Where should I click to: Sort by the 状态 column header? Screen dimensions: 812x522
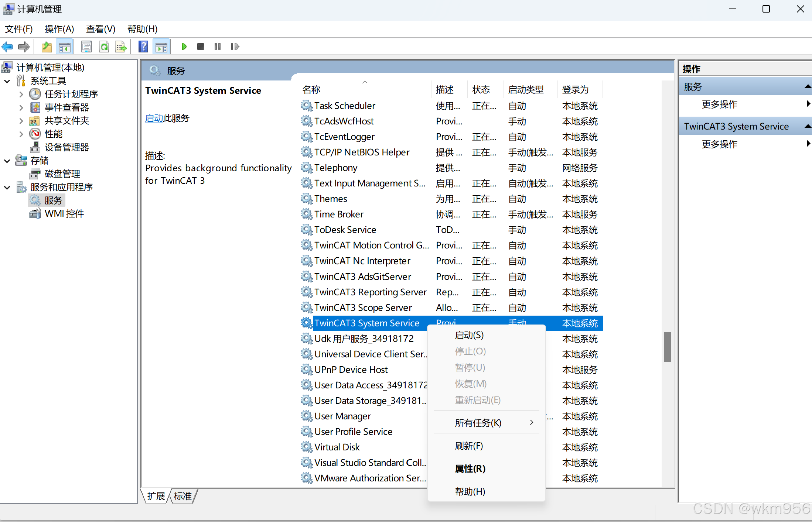coord(485,89)
